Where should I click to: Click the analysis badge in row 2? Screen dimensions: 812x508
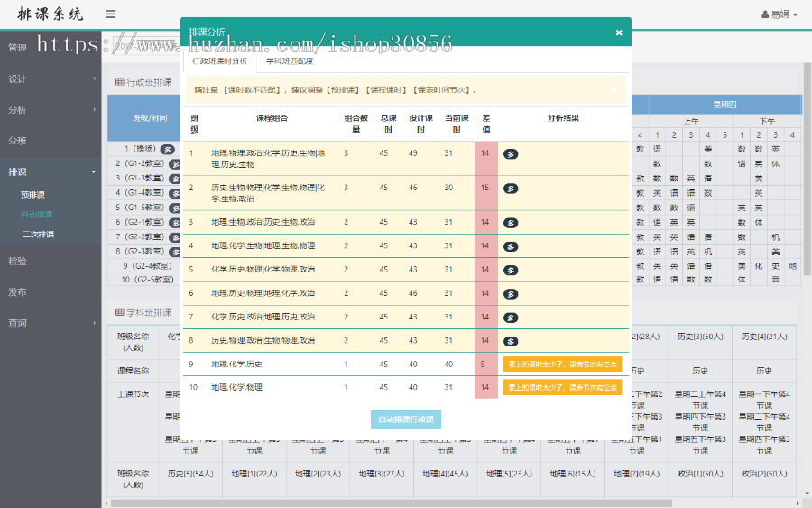511,189
